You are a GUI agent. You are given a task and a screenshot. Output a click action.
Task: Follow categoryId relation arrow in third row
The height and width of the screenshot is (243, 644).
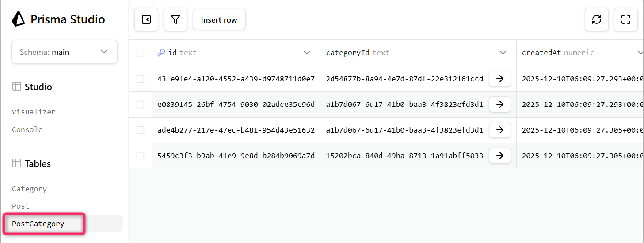pos(500,130)
